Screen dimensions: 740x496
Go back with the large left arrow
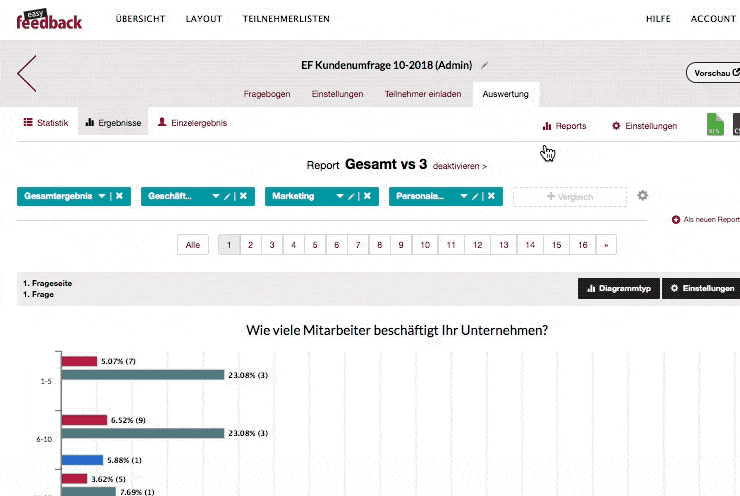tap(27, 74)
